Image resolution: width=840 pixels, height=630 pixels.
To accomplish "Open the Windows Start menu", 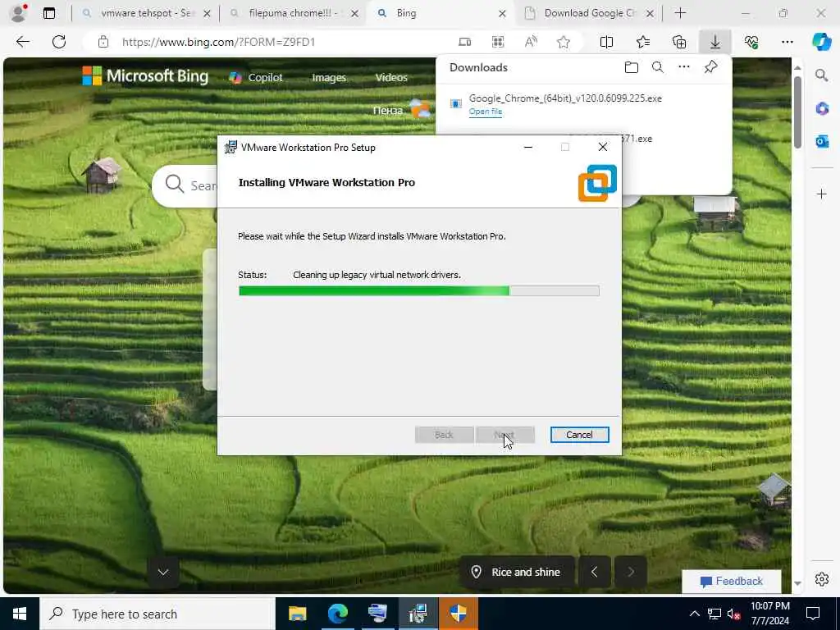I will [20, 614].
